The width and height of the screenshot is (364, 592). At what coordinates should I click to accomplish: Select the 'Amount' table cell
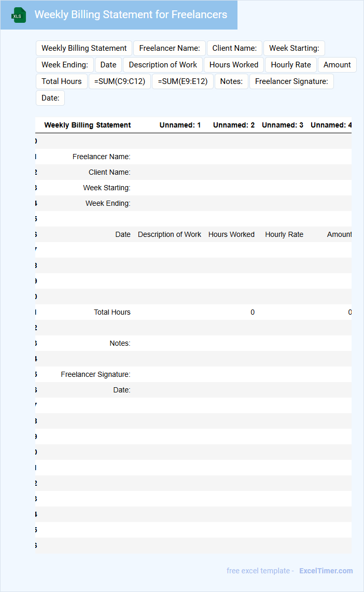(339, 234)
